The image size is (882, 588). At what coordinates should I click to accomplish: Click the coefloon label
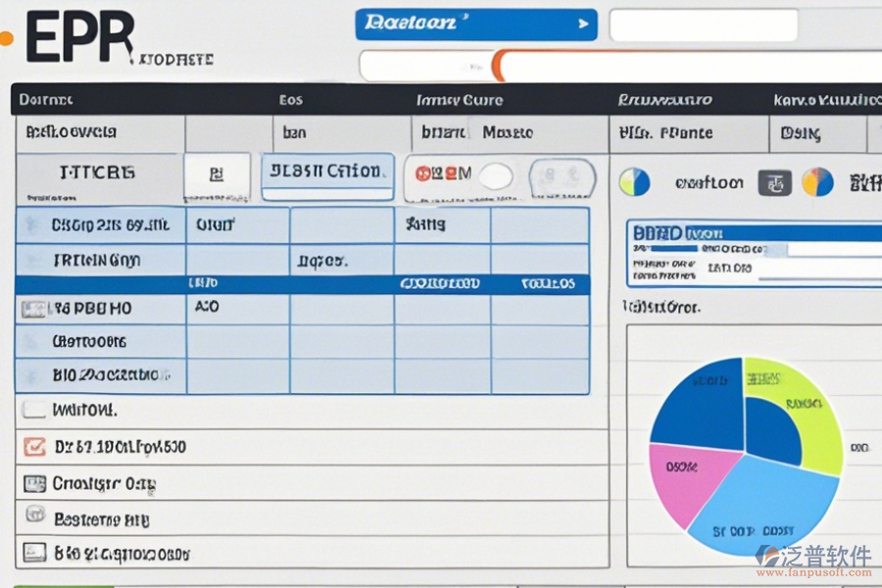tap(710, 183)
